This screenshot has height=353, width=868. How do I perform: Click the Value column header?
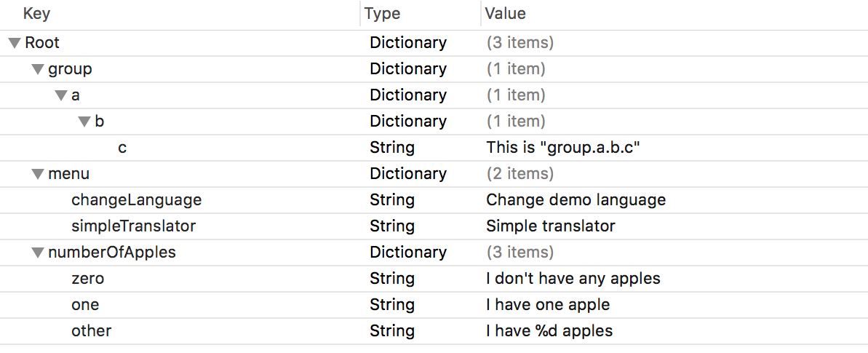tap(506, 14)
